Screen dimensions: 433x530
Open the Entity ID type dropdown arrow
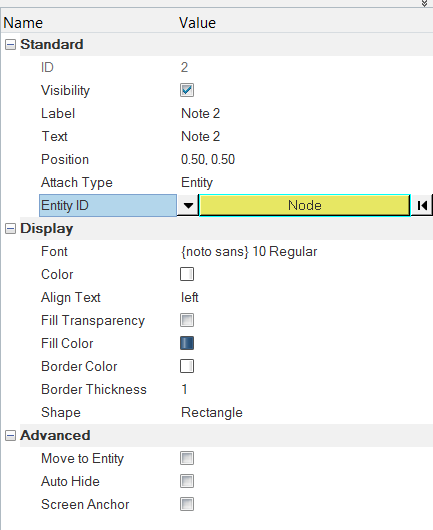point(188,205)
